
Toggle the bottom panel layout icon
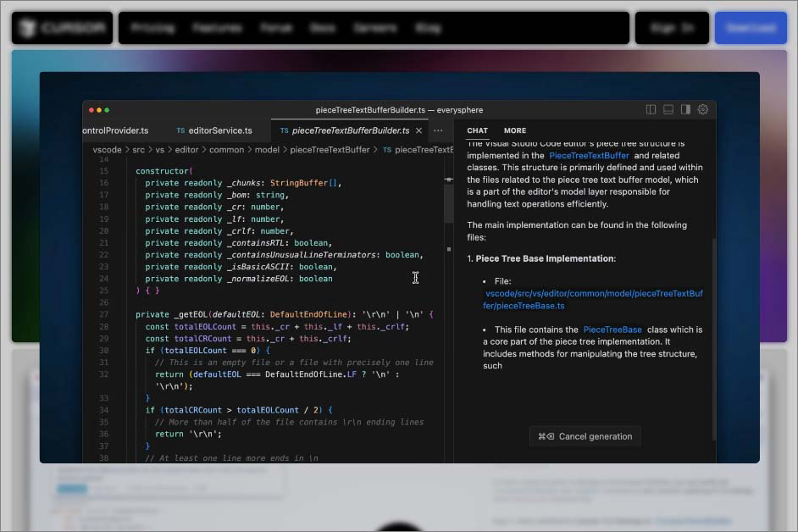pos(668,109)
